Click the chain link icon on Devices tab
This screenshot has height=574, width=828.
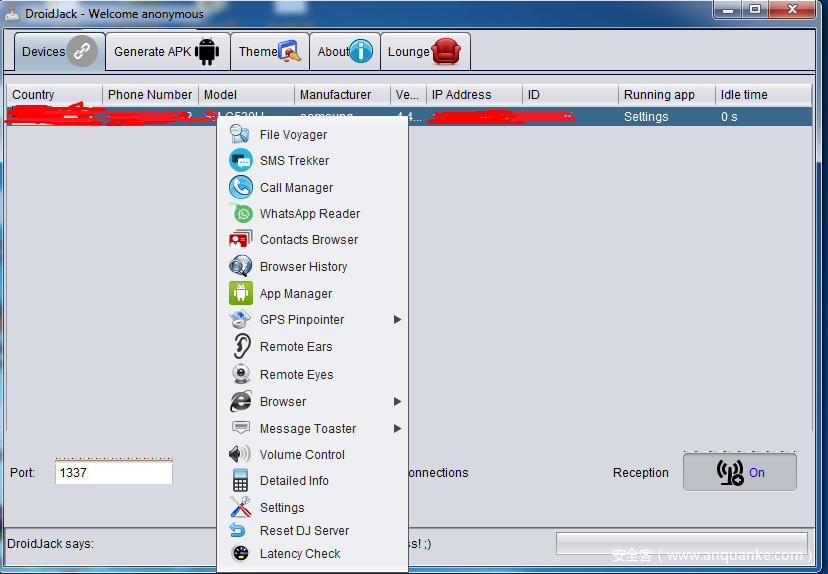[x=82, y=51]
